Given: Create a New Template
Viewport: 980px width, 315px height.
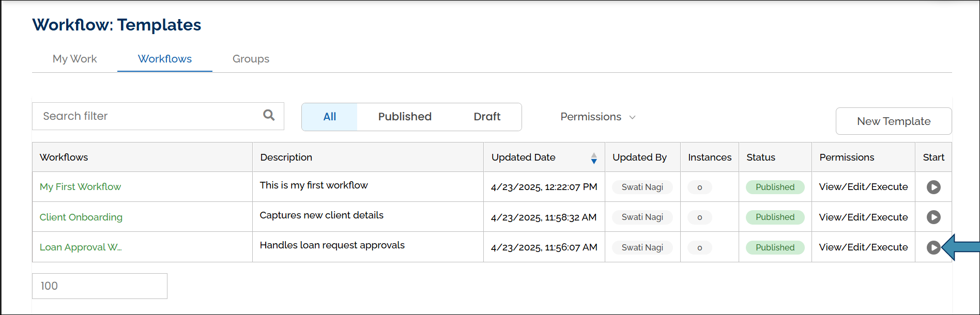Looking at the screenshot, I should pyautogui.click(x=893, y=121).
